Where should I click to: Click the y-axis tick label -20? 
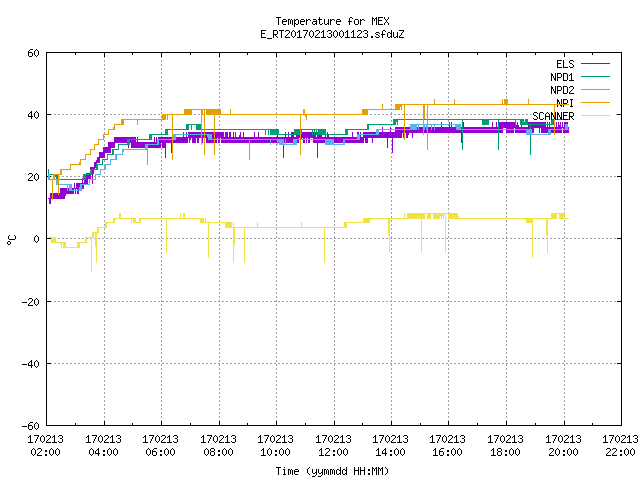(x=31, y=302)
